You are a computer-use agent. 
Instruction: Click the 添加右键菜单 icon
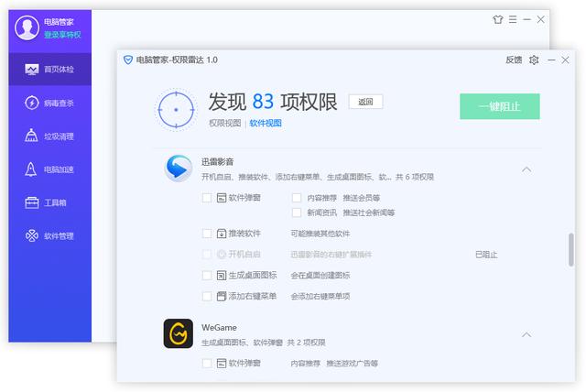click(222, 297)
